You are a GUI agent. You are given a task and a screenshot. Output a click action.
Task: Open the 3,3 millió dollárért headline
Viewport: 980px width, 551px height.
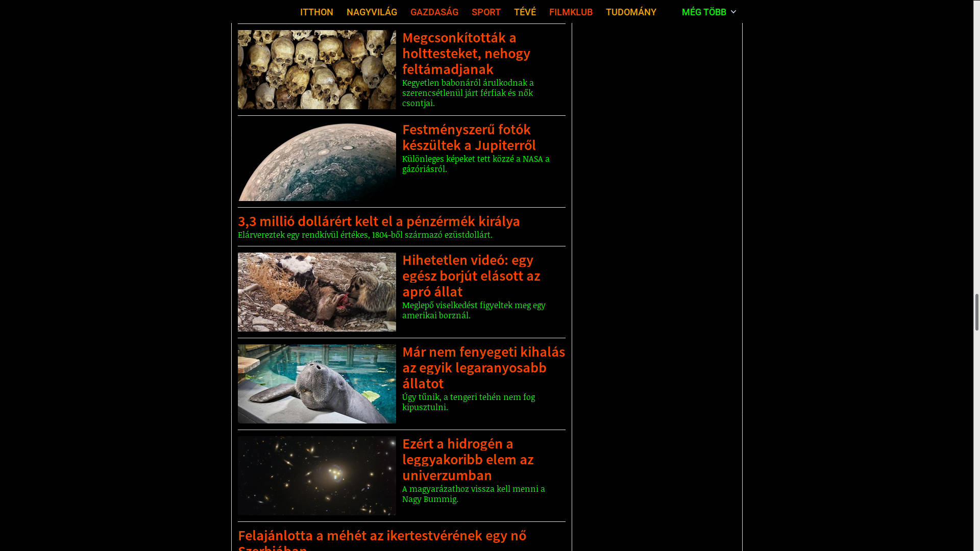pyautogui.click(x=379, y=221)
